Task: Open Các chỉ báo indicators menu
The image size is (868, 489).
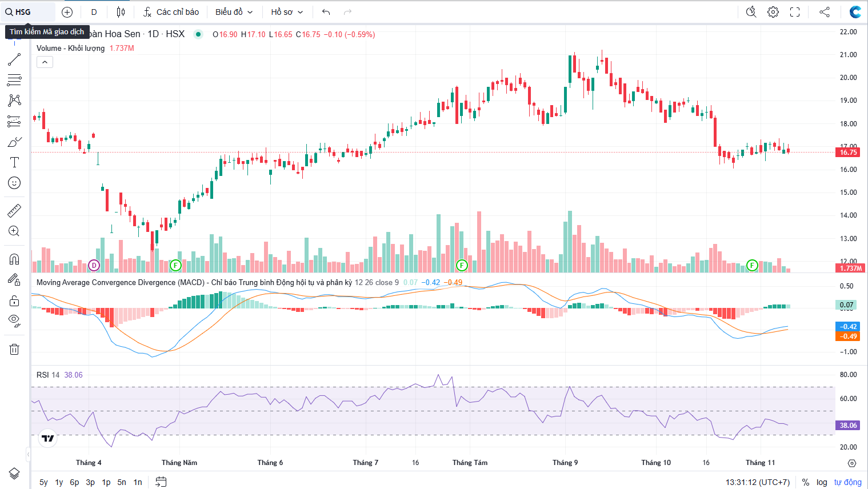Action: pyautogui.click(x=171, y=12)
